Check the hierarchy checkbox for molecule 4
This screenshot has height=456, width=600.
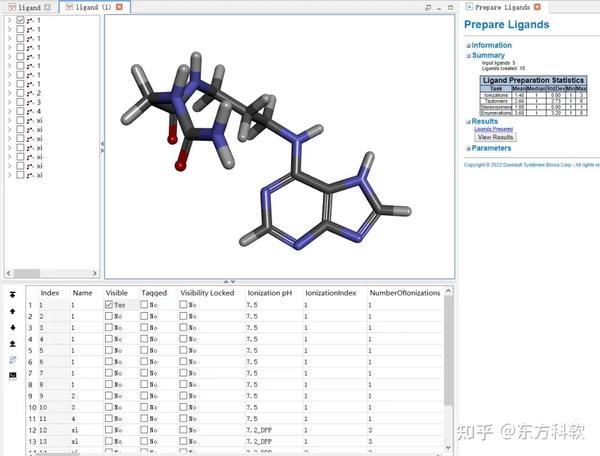20,111
